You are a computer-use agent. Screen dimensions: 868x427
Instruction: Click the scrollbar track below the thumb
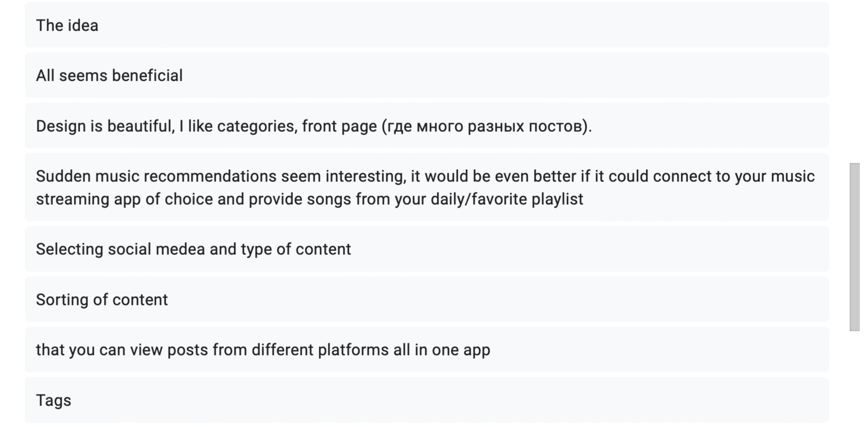click(854, 379)
